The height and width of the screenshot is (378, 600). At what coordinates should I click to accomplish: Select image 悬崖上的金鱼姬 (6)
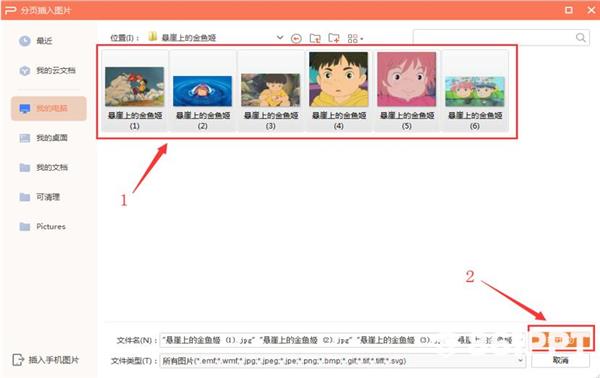pyautogui.click(x=474, y=91)
